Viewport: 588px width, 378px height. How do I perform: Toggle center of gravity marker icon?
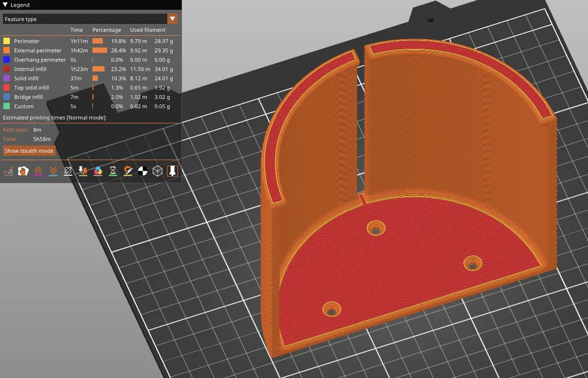tap(143, 171)
